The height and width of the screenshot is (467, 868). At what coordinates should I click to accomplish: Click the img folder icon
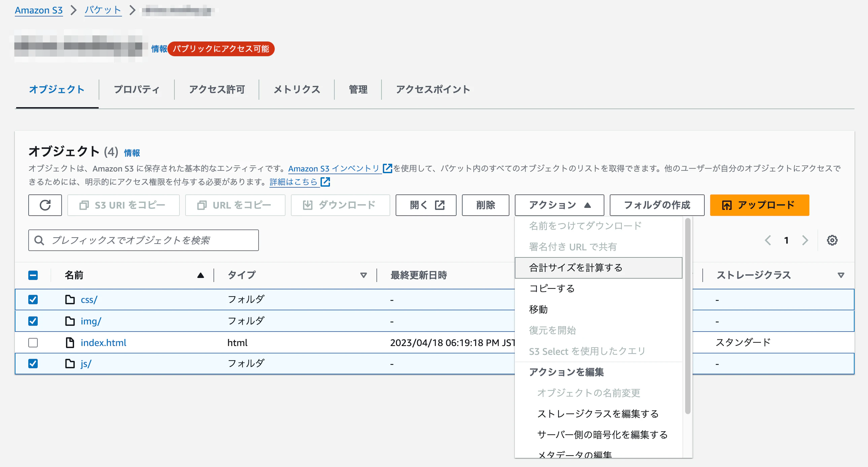click(x=70, y=321)
